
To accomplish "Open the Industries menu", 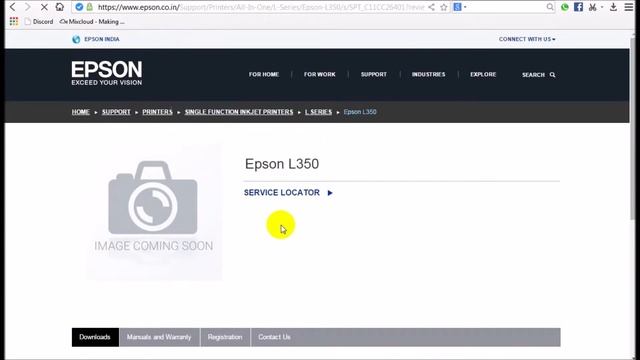I will [x=428, y=75].
